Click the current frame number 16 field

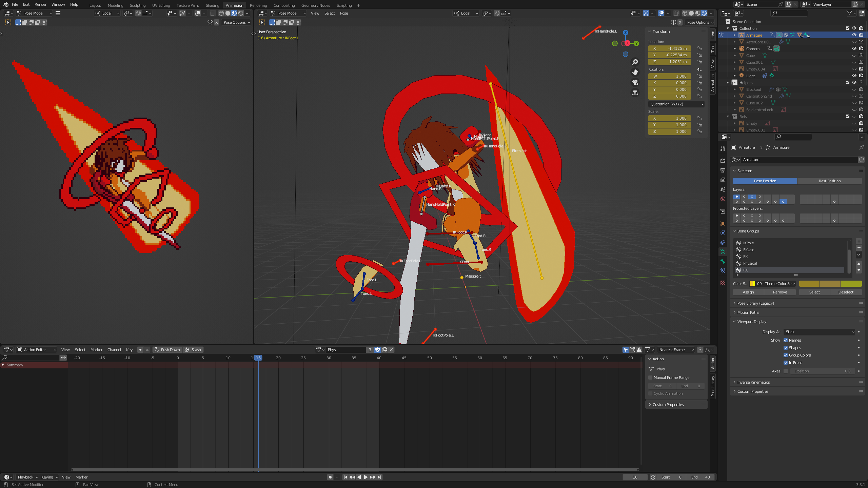coord(635,477)
